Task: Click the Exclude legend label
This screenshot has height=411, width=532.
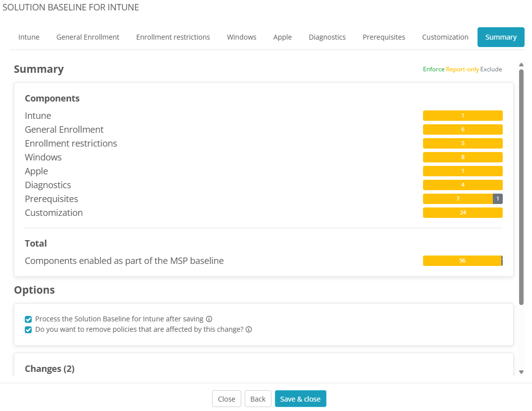Action: (491, 69)
